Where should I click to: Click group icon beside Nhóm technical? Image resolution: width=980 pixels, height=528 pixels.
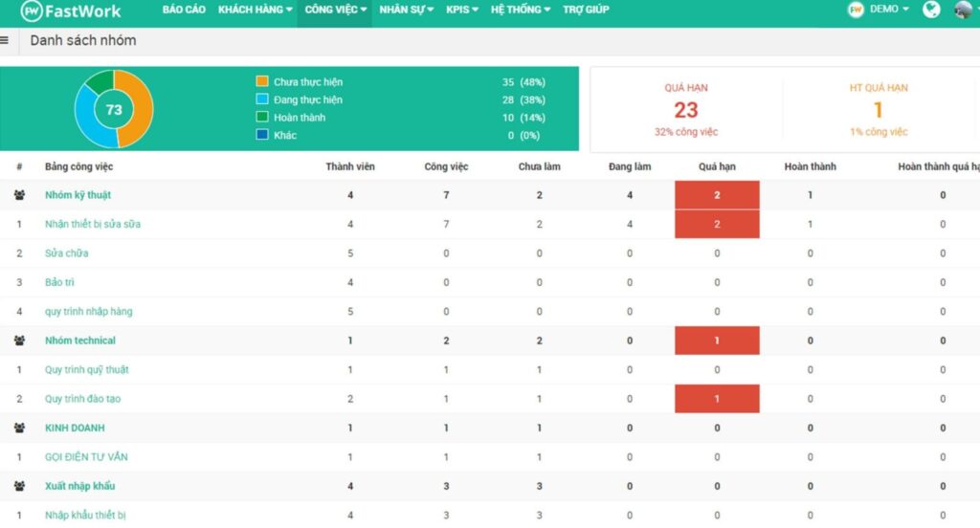(20, 341)
